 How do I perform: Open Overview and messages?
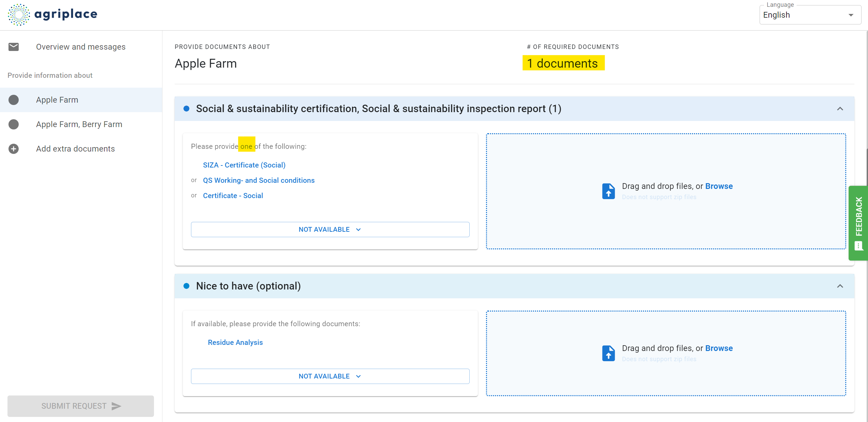click(81, 47)
